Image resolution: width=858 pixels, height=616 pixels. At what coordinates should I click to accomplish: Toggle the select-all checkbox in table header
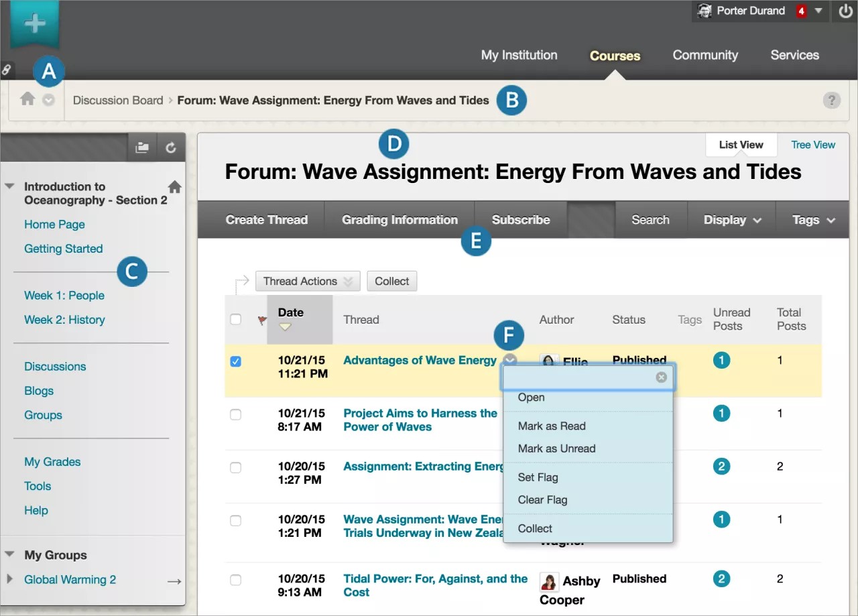235,320
